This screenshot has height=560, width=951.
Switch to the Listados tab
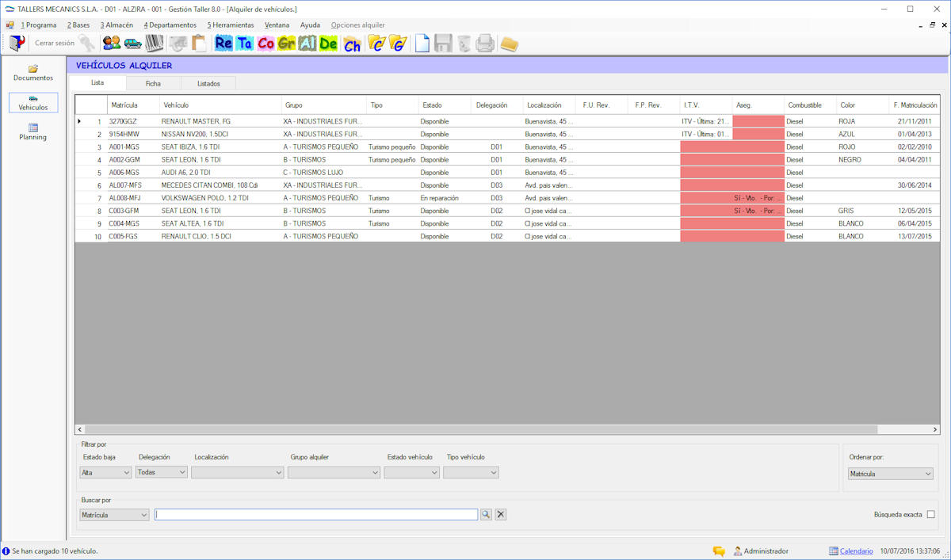coord(208,83)
